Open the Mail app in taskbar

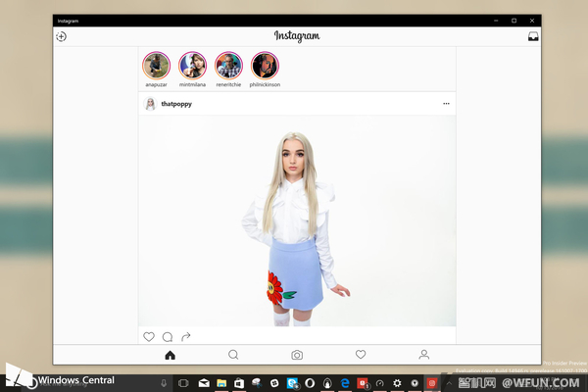[x=204, y=383]
